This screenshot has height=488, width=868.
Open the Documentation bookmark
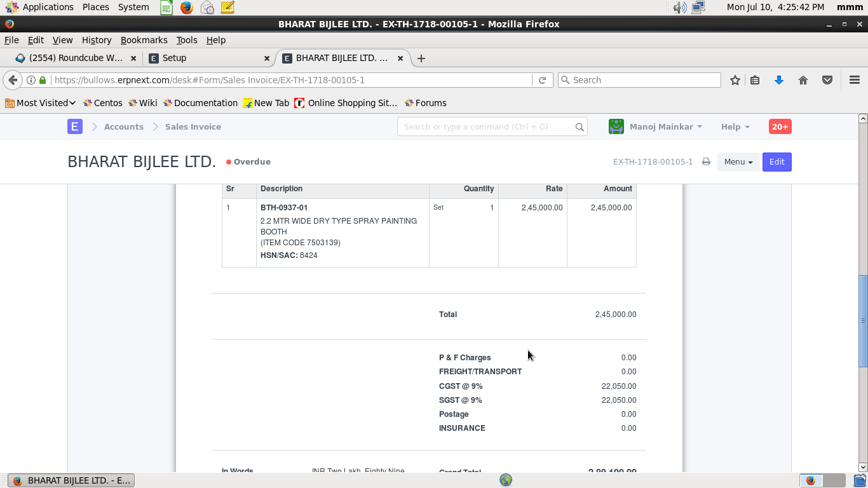point(200,103)
